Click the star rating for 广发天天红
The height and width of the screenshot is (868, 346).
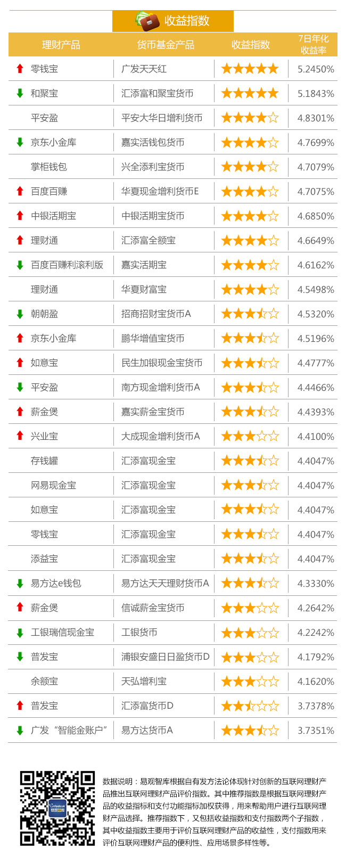[x=250, y=69]
